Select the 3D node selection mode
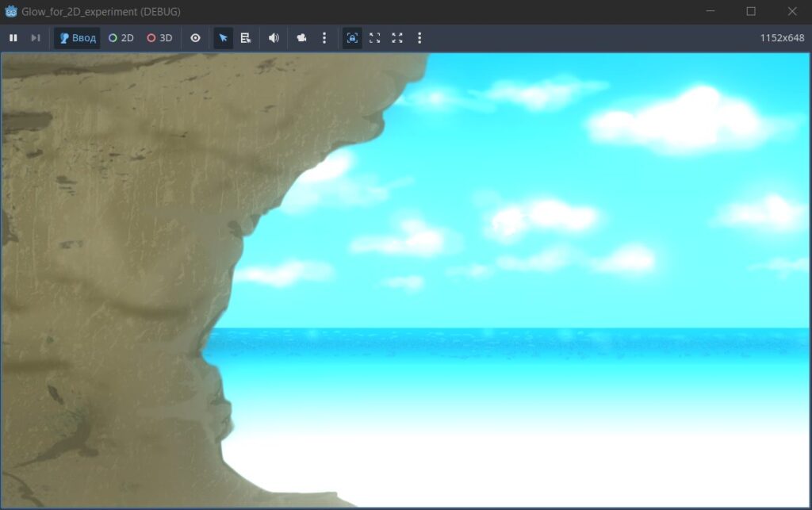 (x=159, y=38)
